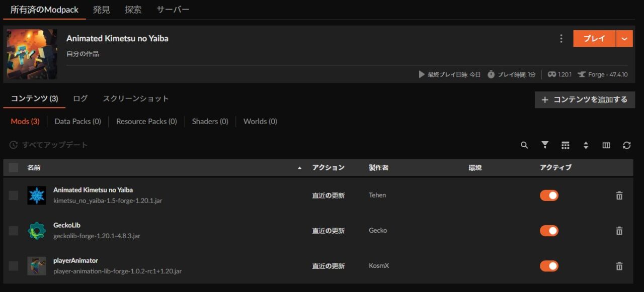Click the コンテンツを追加する button

pos(585,100)
